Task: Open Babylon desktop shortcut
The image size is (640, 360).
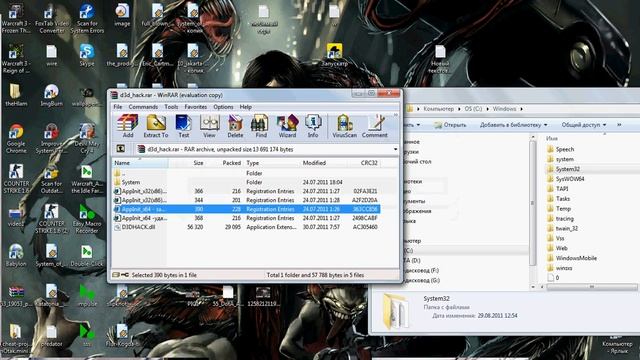Action: coord(16,256)
